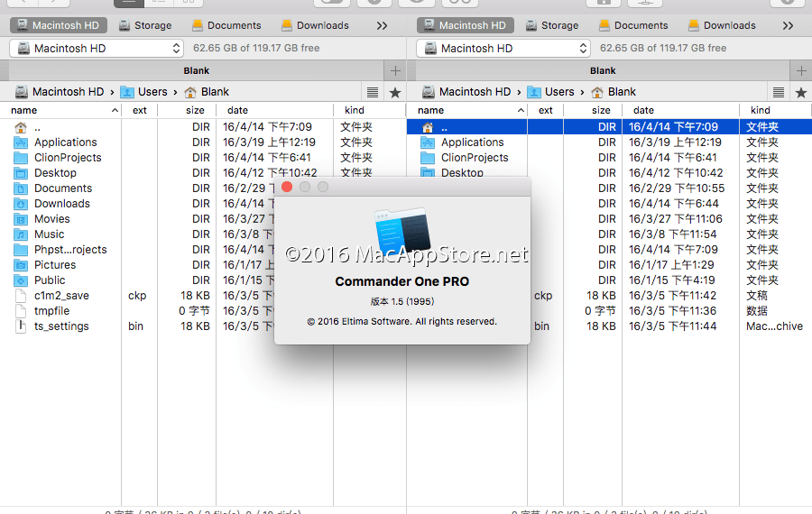Open the list view icon in left panel

coord(372,92)
